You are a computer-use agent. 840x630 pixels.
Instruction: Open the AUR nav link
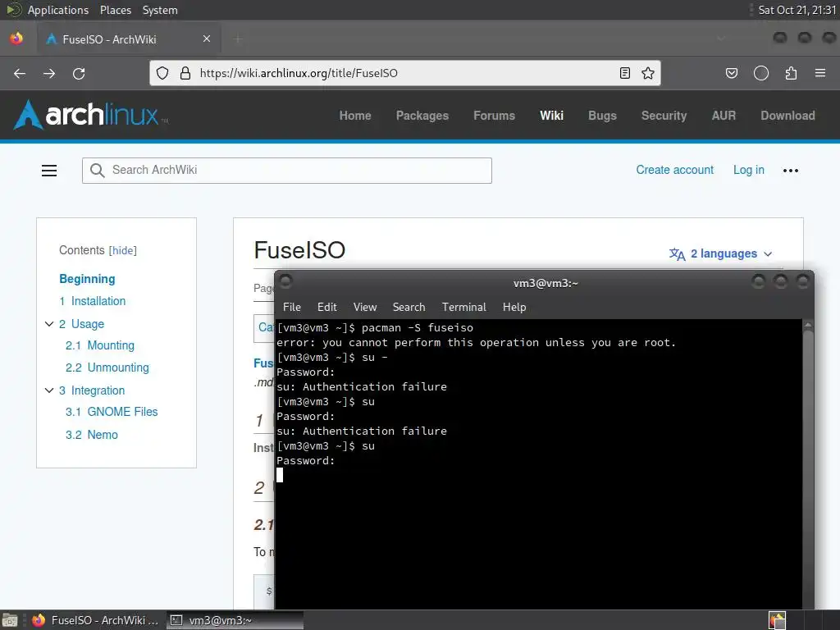click(x=724, y=116)
